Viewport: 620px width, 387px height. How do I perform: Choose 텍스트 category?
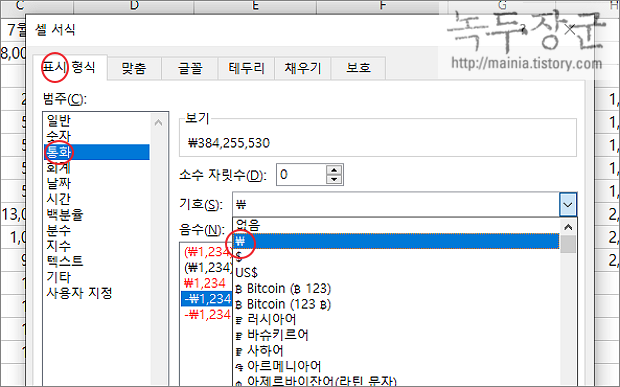[x=97, y=261]
